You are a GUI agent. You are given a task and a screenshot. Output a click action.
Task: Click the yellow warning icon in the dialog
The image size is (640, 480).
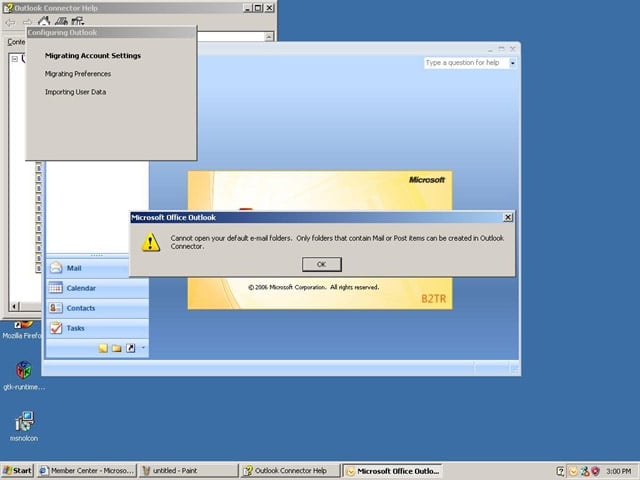(151, 242)
